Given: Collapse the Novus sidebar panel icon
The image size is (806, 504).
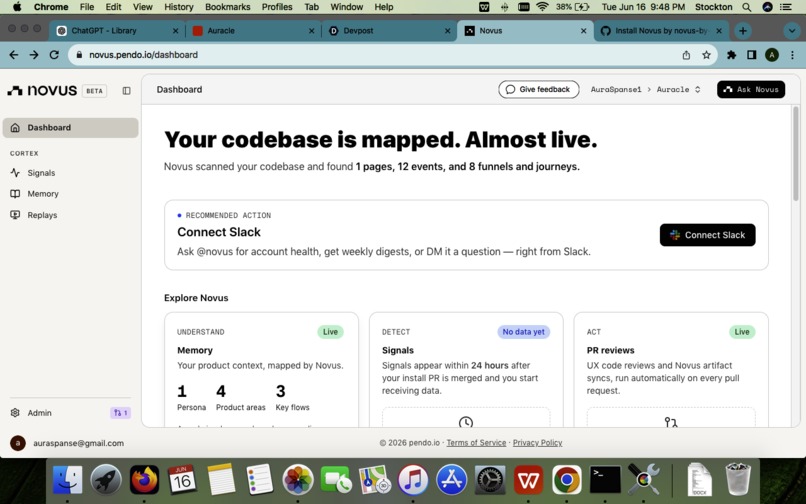Looking at the screenshot, I should click(126, 91).
